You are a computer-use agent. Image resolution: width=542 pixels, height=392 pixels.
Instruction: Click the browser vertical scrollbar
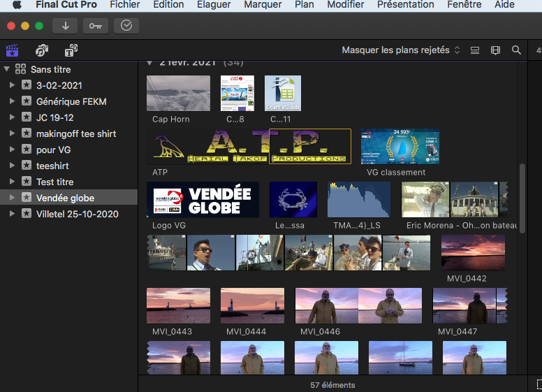pyautogui.click(x=522, y=198)
